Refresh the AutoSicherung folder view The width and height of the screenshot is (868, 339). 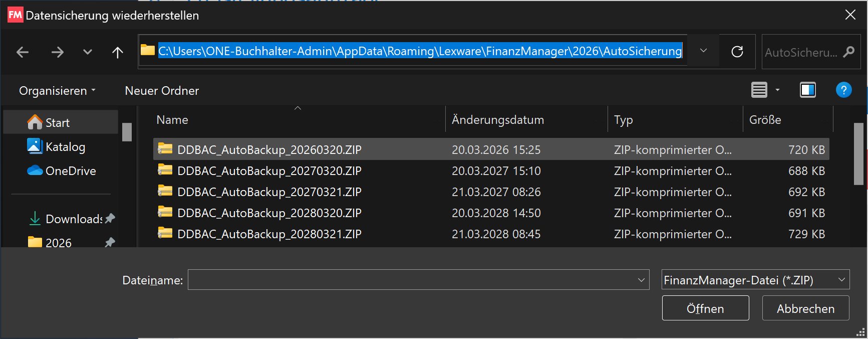pyautogui.click(x=737, y=52)
